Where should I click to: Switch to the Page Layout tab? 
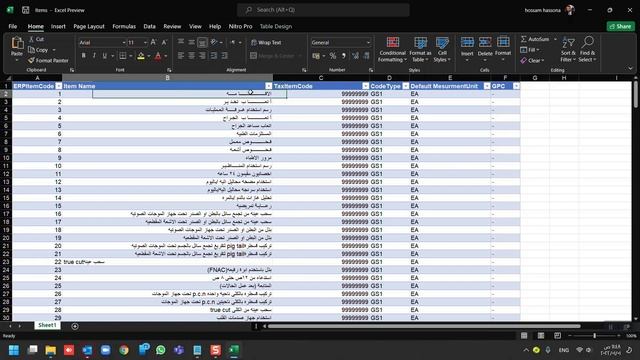(x=89, y=27)
